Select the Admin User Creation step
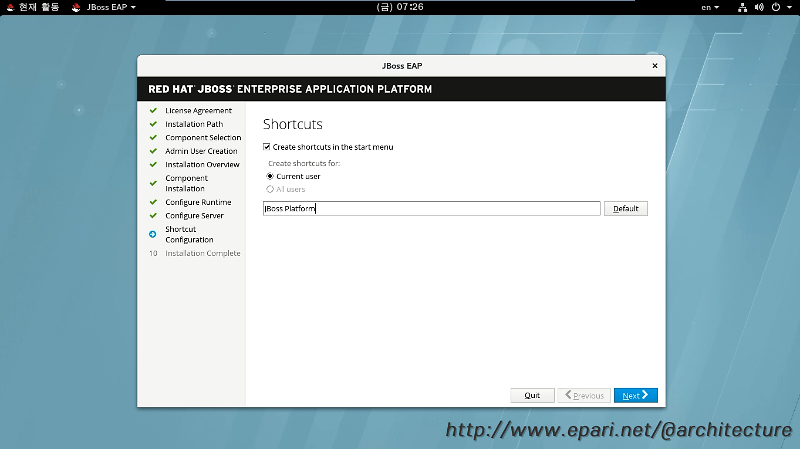 201,151
